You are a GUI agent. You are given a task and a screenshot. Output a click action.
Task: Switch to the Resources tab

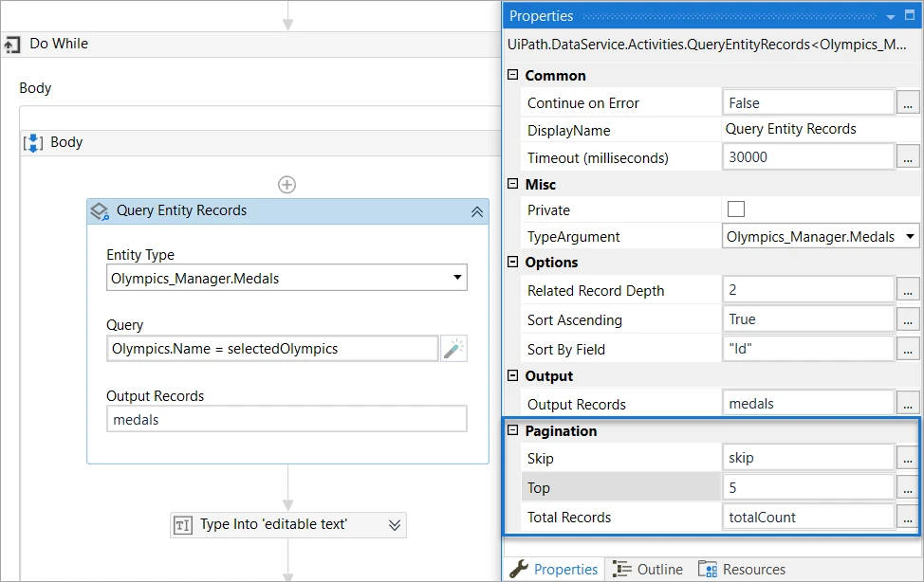(742, 569)
